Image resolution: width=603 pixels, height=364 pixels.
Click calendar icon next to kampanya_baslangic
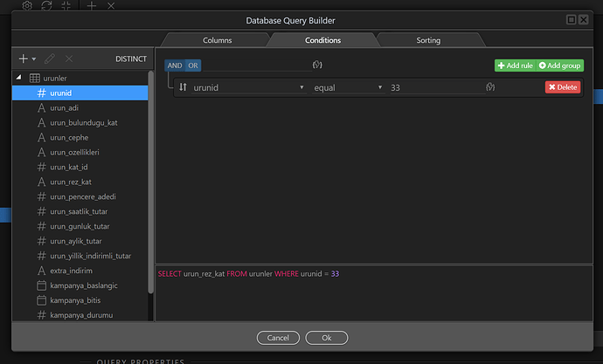click(41, 285)
